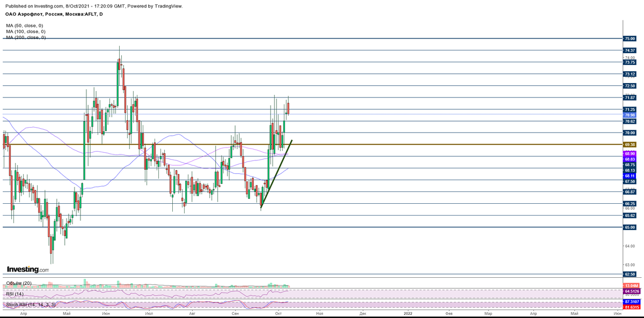Click the Ноя month label on time axis
The image size is (644, 318).
click(319, 313)
